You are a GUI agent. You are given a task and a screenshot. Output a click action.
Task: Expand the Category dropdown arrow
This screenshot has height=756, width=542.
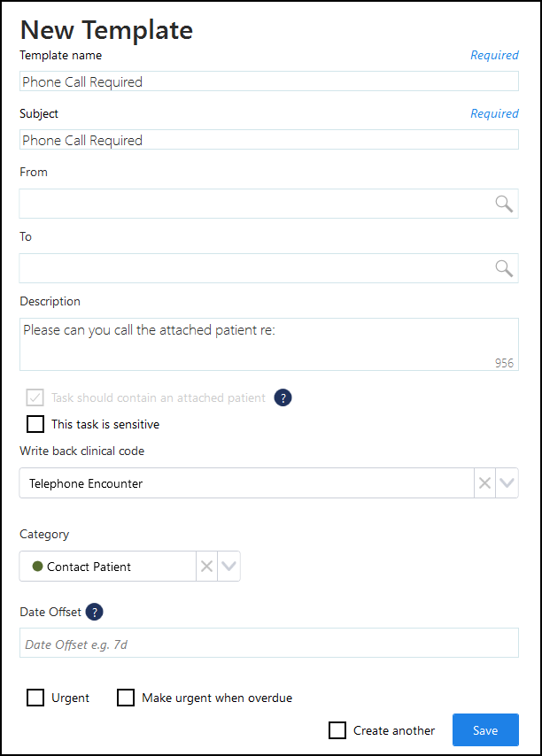point(228,566)
